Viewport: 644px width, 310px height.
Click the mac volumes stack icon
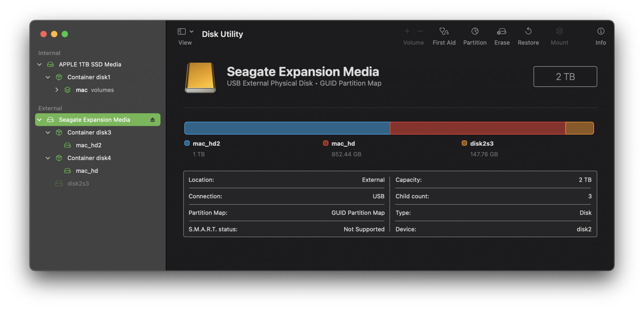[67, 90]
